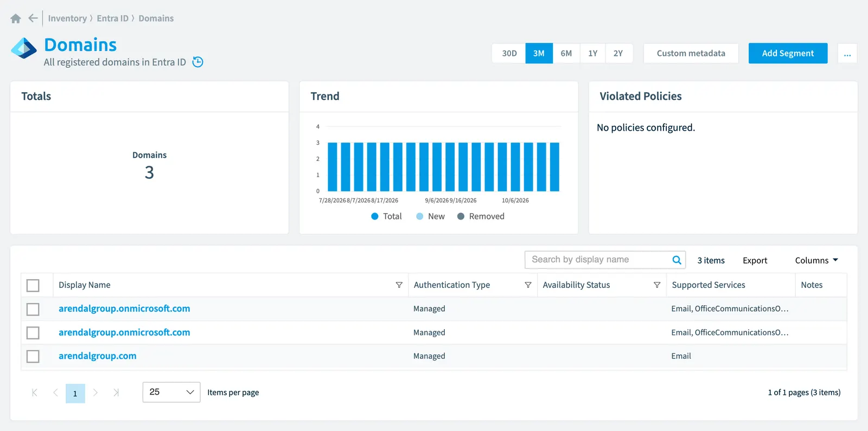Filter the Display Name column
The width and height of the screenshot is (868, 431).
(x=399, y=285)
